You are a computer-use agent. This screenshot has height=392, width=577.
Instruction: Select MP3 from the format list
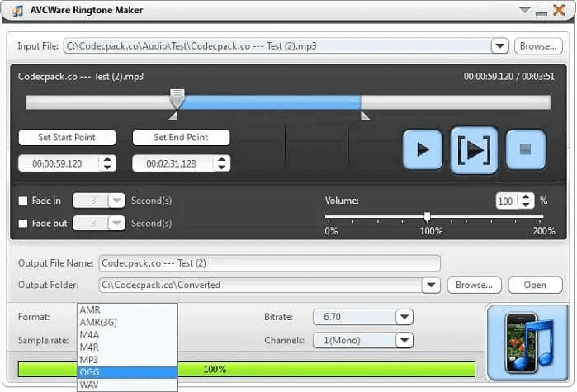click(89, 360)
